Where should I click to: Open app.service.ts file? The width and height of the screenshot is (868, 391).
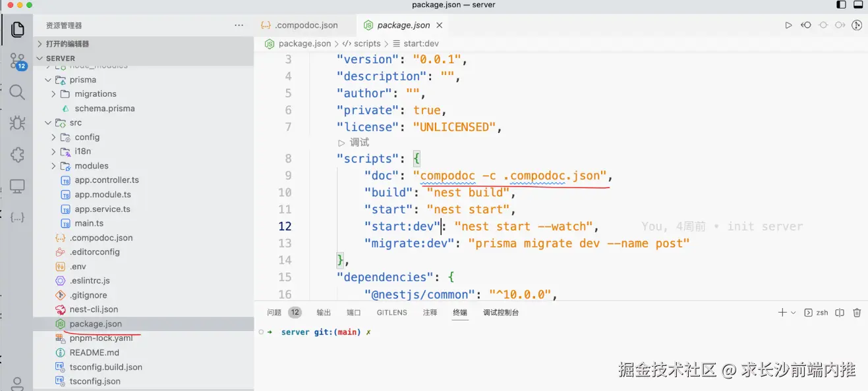[x=103, y=209]
